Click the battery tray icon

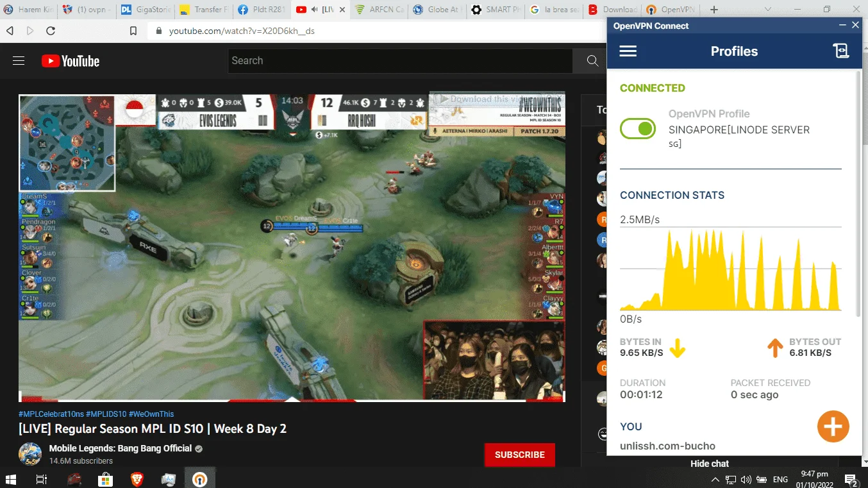pos(761,480)
